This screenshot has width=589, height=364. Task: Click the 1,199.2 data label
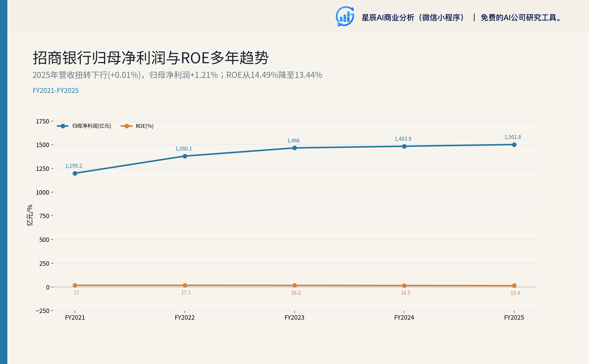74,166
